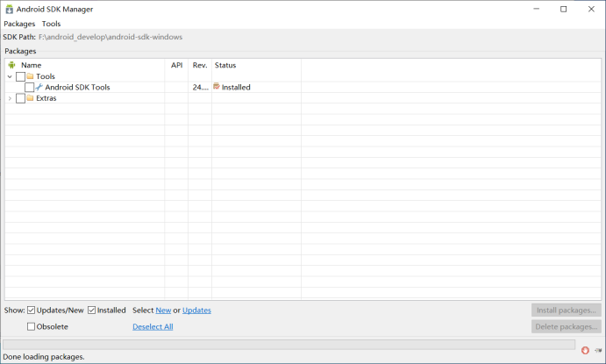
Task: Tick the Extras folder checkbox
Action: coord(20,98)
